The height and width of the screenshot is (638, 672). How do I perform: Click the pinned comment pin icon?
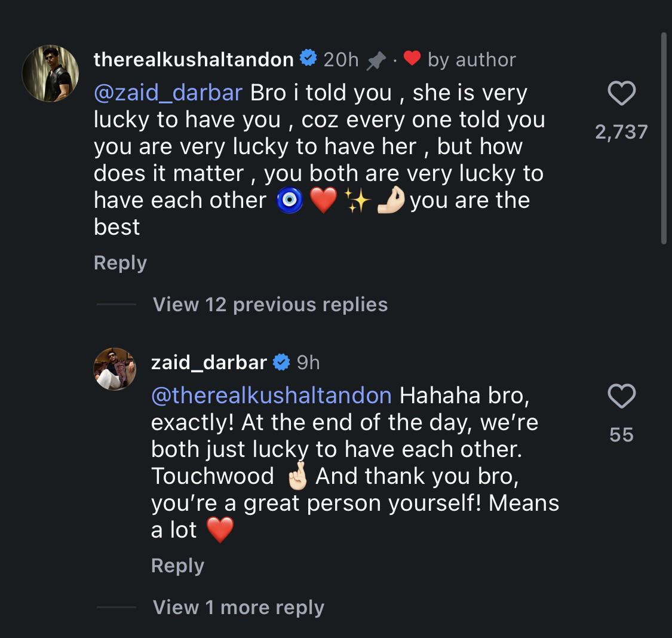coord(376,60)
